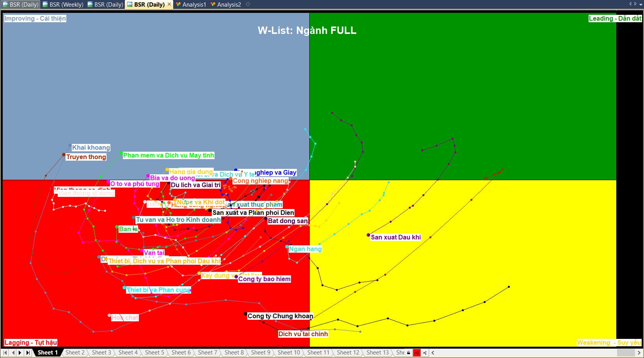Screen dimensions: 644x358
Task: Switch to Sheet 5
Action: [x=154, y=353]
